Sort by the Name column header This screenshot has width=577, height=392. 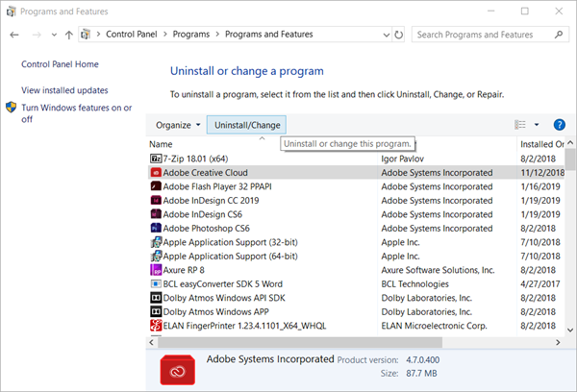161,144
